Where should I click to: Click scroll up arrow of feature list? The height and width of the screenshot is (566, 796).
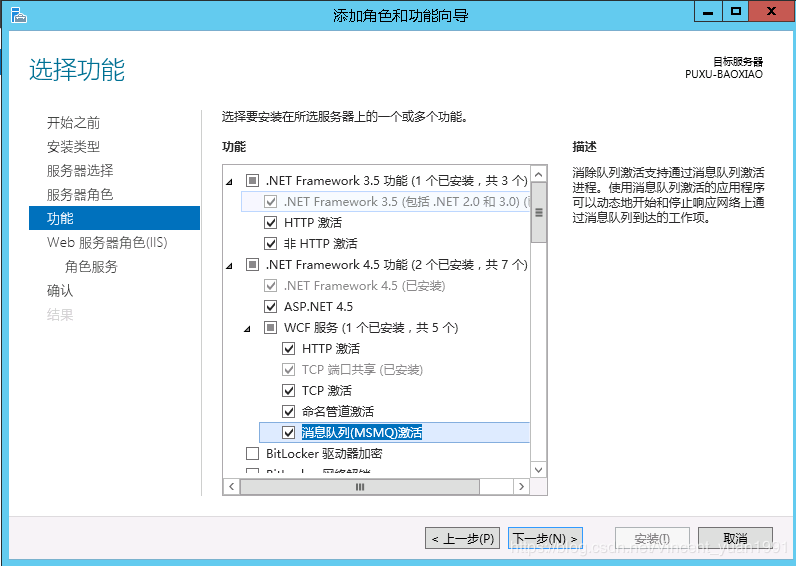539,174
